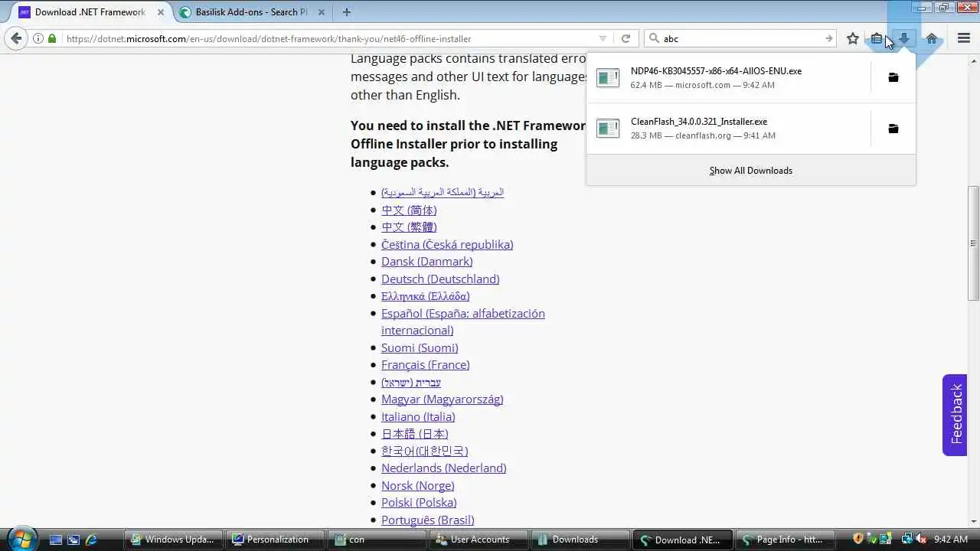The width and height of the screenshot is (980, 551).
Task: Open Nederlands (Nederland) link
Action: coord(444,468)
